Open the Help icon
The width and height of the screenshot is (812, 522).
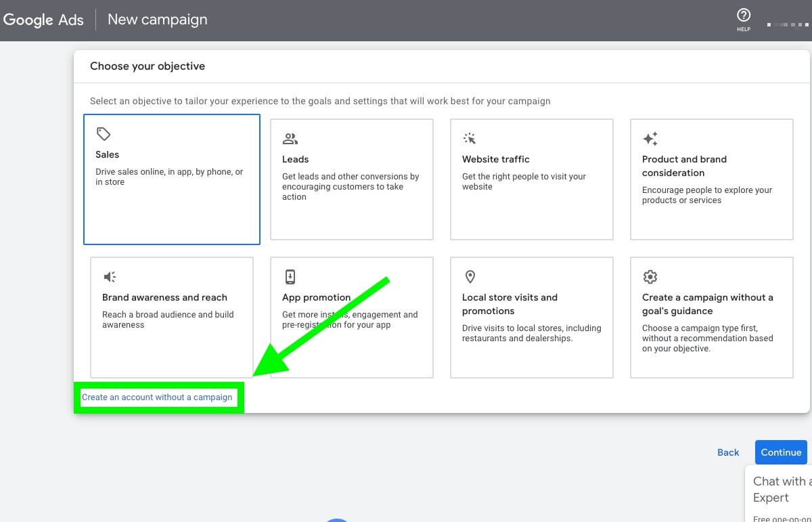point(743,16)
